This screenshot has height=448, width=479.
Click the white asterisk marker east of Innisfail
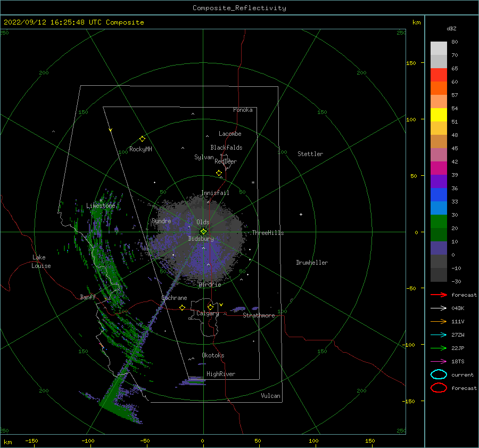tap(253, 183)
